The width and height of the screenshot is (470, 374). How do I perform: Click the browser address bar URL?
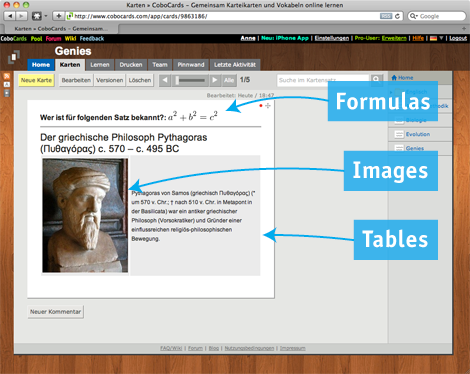coord(141,16)
